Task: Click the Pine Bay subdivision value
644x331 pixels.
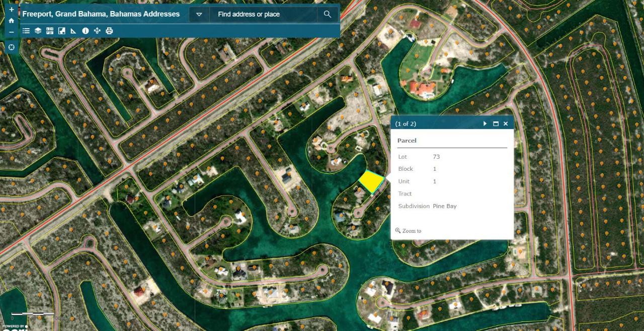Action: tap(445, 206)
